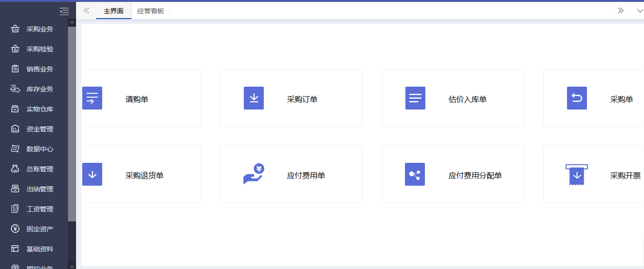Click the 估价入库单 list icon

[415, 98]
